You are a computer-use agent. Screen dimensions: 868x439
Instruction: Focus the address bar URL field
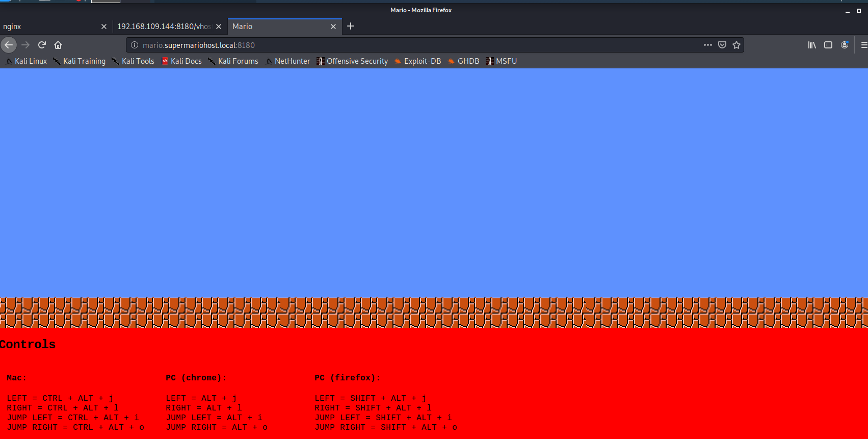tap(408, 45)
